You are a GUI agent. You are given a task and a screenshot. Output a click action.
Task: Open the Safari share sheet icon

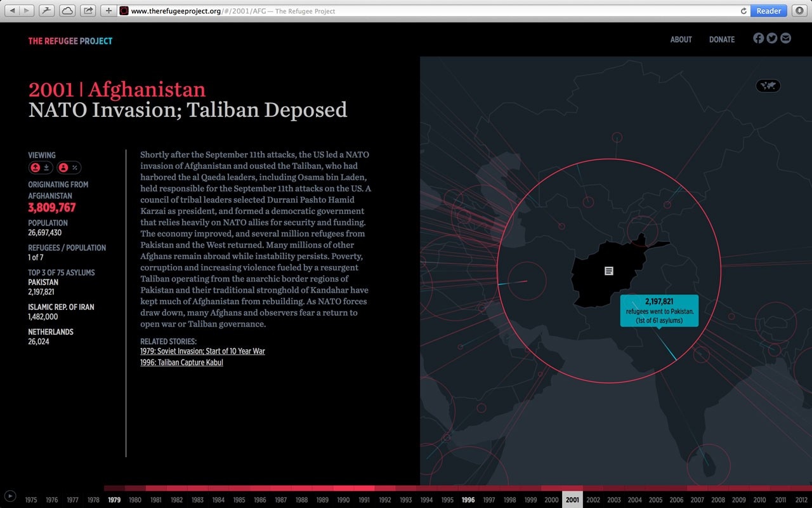coord(88,11)
